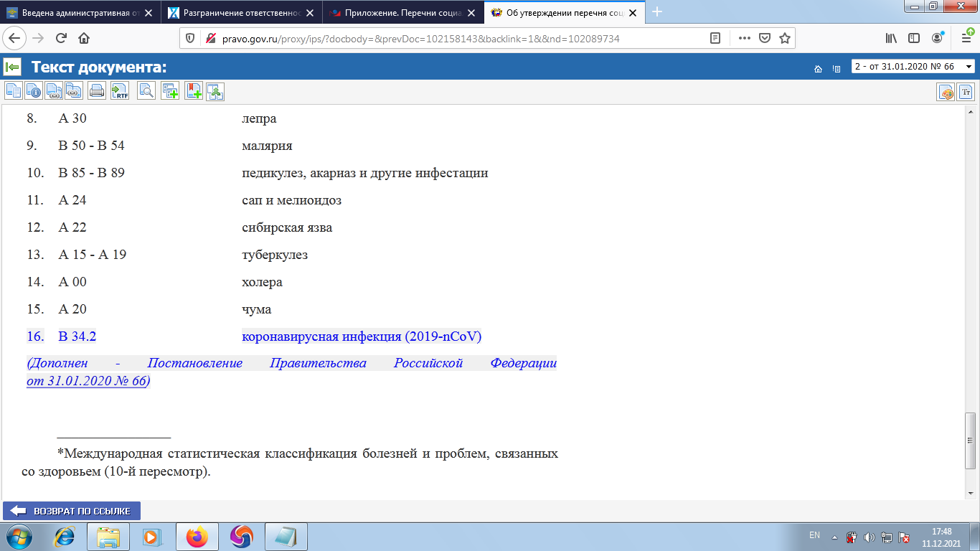Image resolution: width=980 pixels, height=551 pixels.
Task: Export the document to RTF
Action: tap(121, 91)
